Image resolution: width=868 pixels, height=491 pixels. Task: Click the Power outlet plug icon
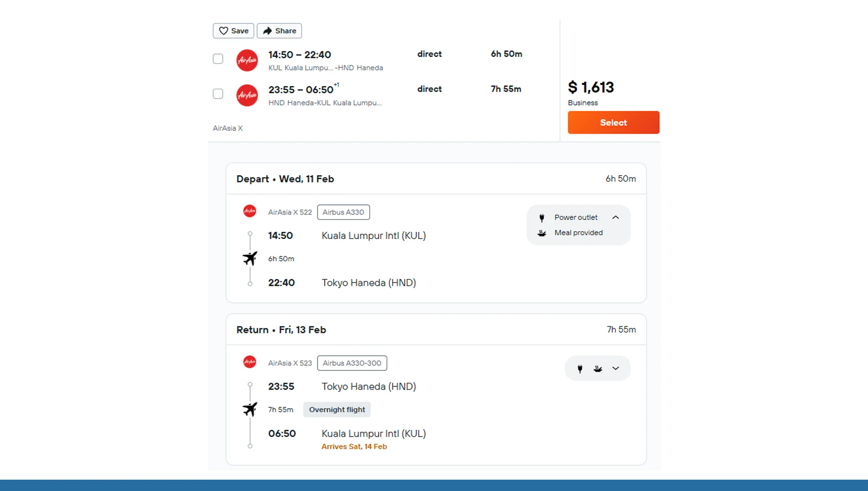click(x=542, y=218)
